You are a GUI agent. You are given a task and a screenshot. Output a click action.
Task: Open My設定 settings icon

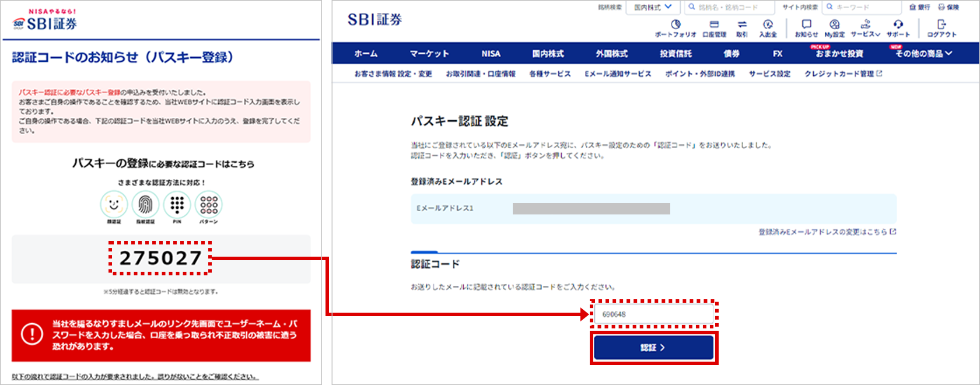pos(834,27)
